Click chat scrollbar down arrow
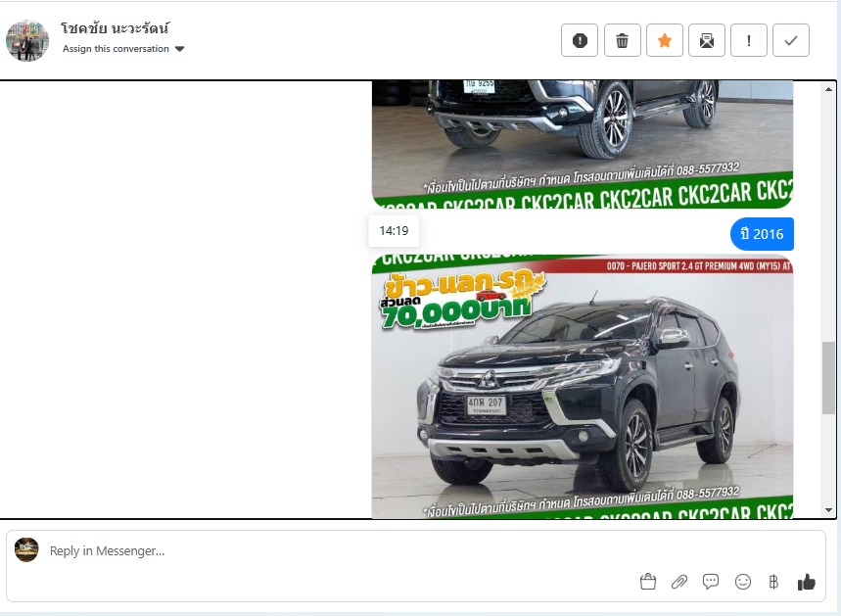Image resolution: width=841 pixels, height=616 pixels. click(x=828, y=510)
